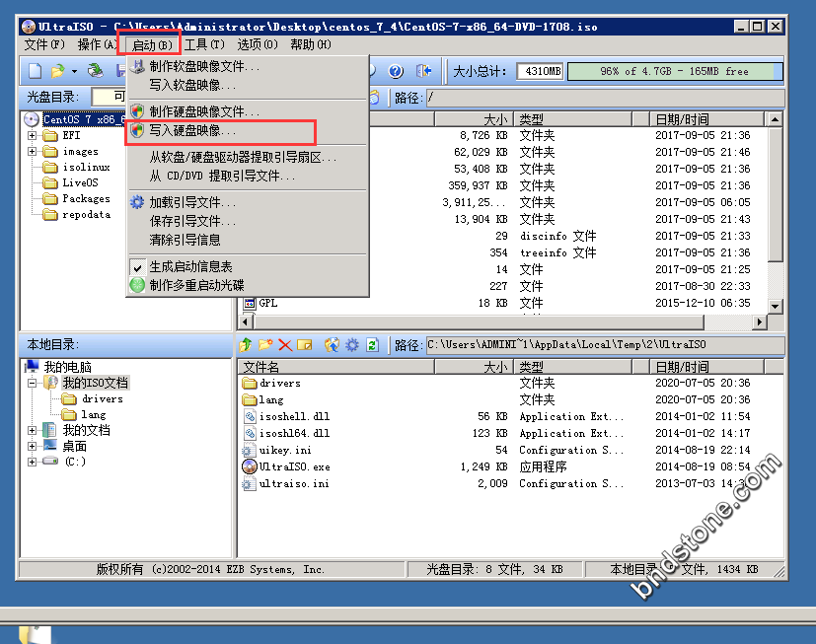This screenshot has width=816, height=644.
Task: Collapse the 我的ISO文档 tree node
Action: click(x=33, y=384)
